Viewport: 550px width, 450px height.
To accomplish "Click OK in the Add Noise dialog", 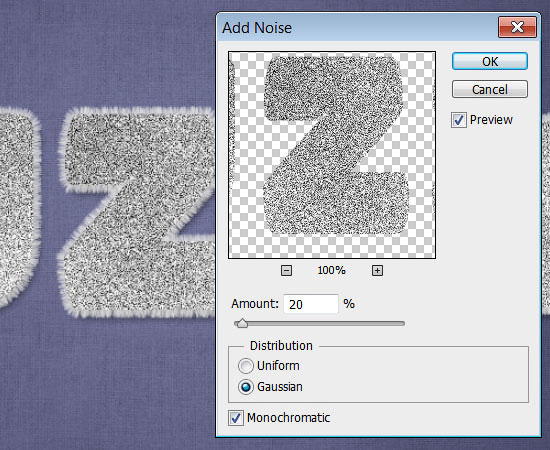I will pyautogui.click(x=490, y=61).
